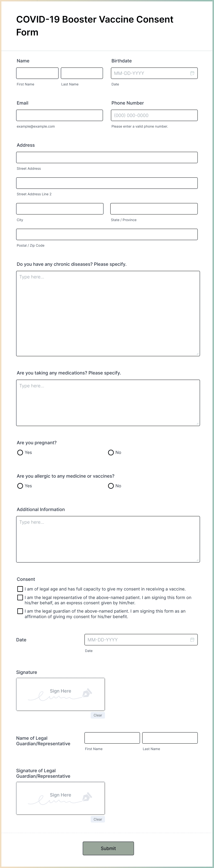Click the resize grip of the chronic diseases textarea

coord(197,354)
